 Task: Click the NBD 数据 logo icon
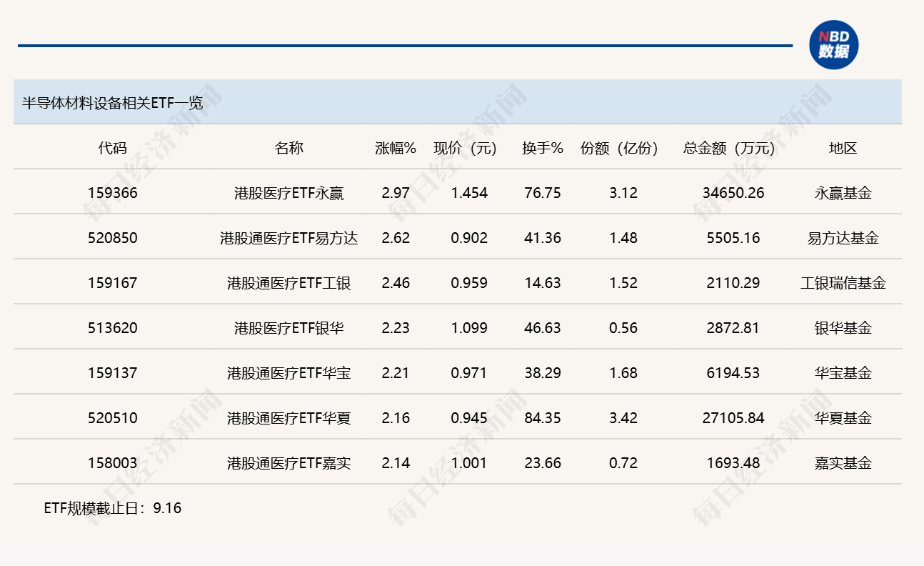pos(834,45)
